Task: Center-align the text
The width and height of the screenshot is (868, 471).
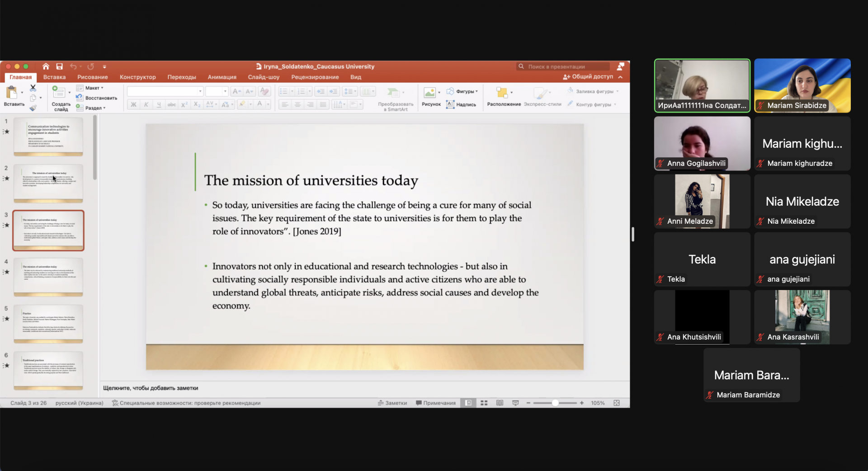Action: 297,104
